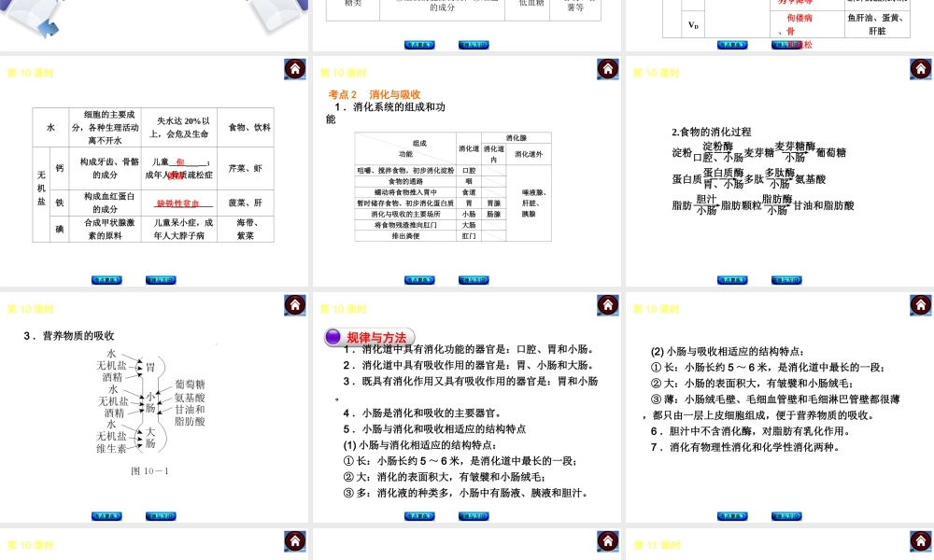Click 葡萄糖 in the absorption diagram

190,385
